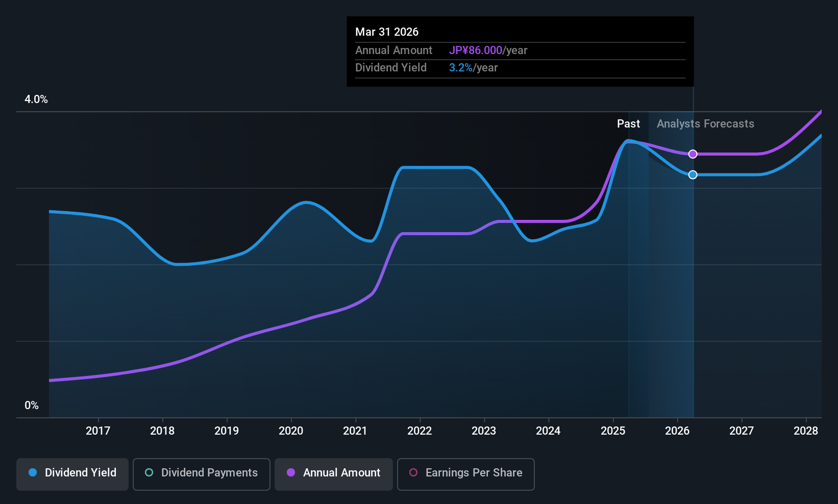Click the 2027 x-axis label
Image resolution: width=838 pixels, height=504 pixels.
[742, 431]
